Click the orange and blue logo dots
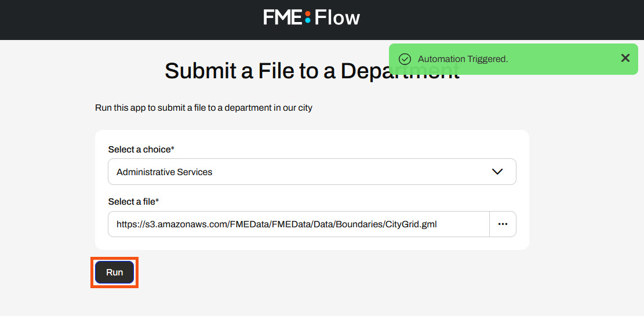This screenshot has height=316, width=644. (308, 17)
